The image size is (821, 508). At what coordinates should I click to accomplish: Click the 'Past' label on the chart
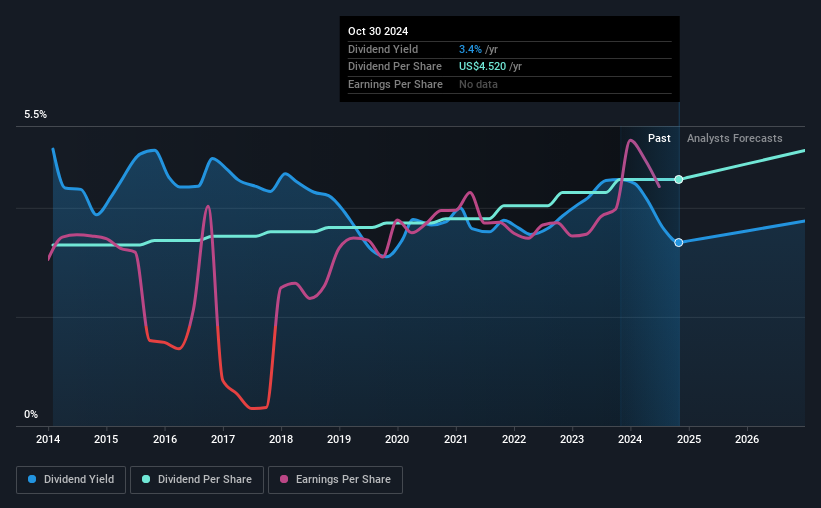[x=659, y=138]
